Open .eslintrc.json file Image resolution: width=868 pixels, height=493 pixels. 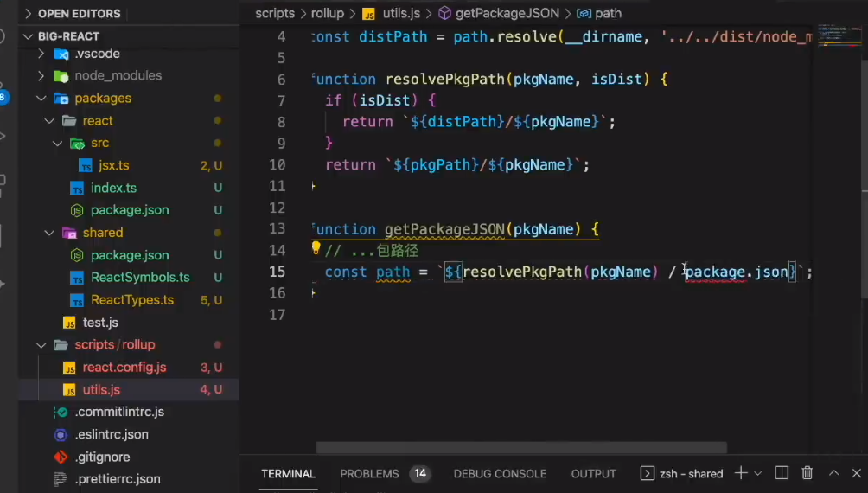click(x=112, y=434)
